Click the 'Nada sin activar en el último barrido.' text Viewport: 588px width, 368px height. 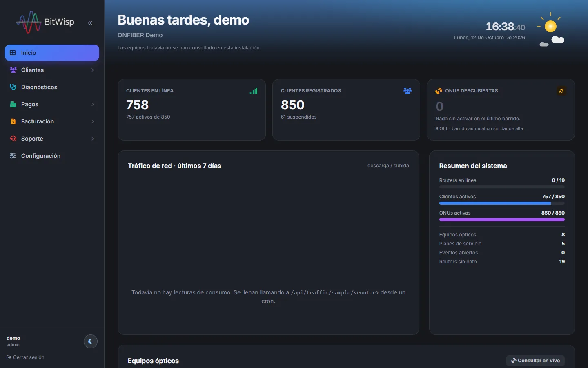(x=478, y=119)
